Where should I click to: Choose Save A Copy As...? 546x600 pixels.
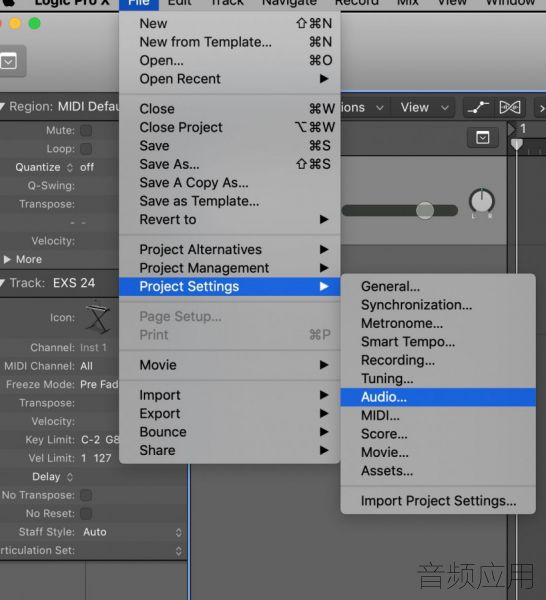[x=230, y=183]
